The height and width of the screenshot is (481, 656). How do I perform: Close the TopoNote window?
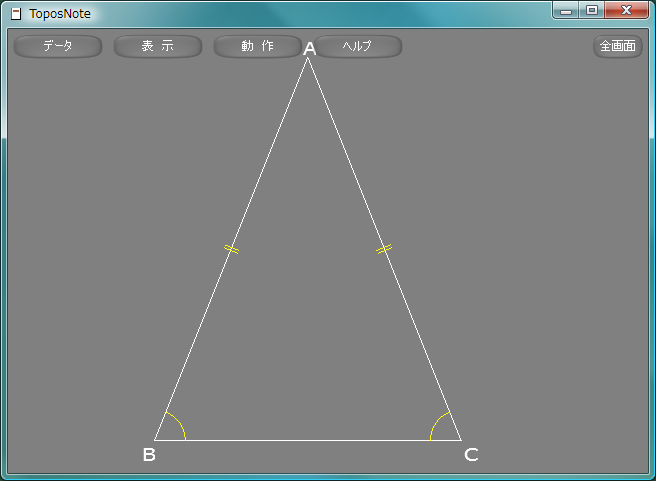[x=626, y=10]
